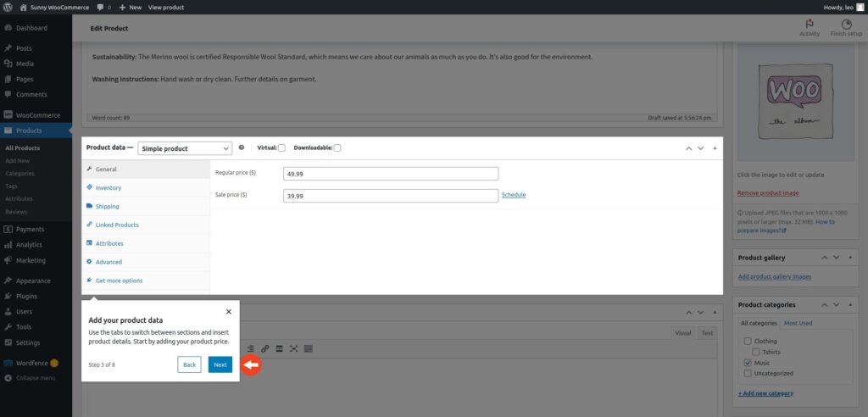This screenshot has width=868, height=417.
Task: Open the Products sidebar menu
Action: (x=36, y=131)
